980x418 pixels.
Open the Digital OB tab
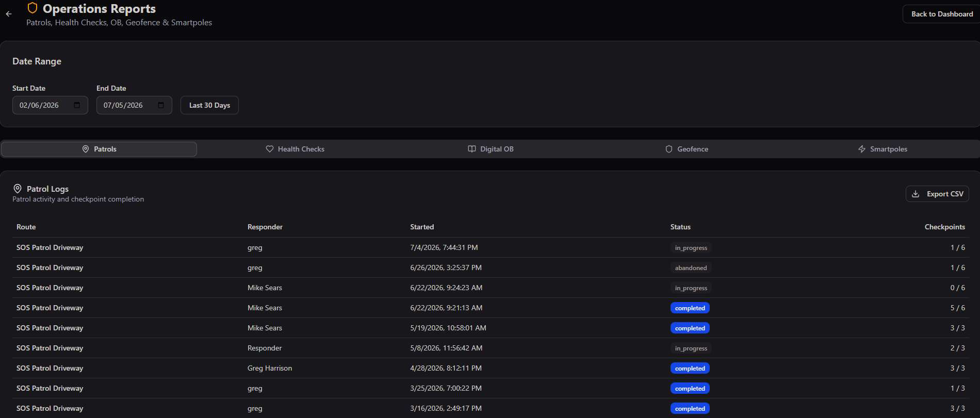(491, 149)
